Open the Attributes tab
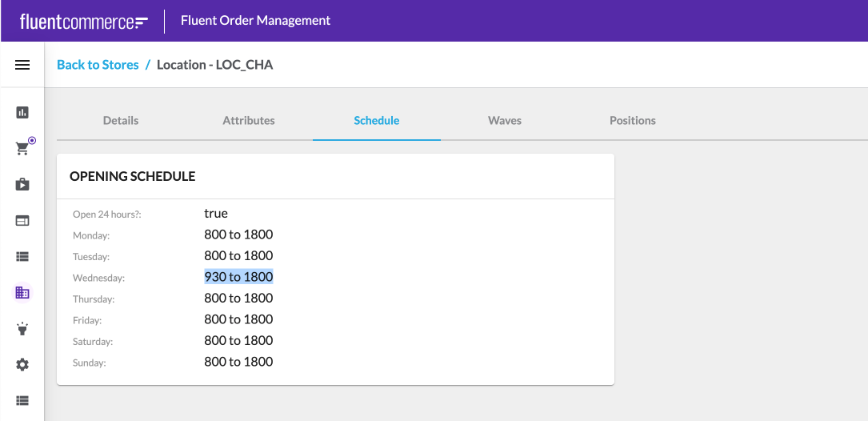Screen dimensions: 868x421 [x=249, y=121]
